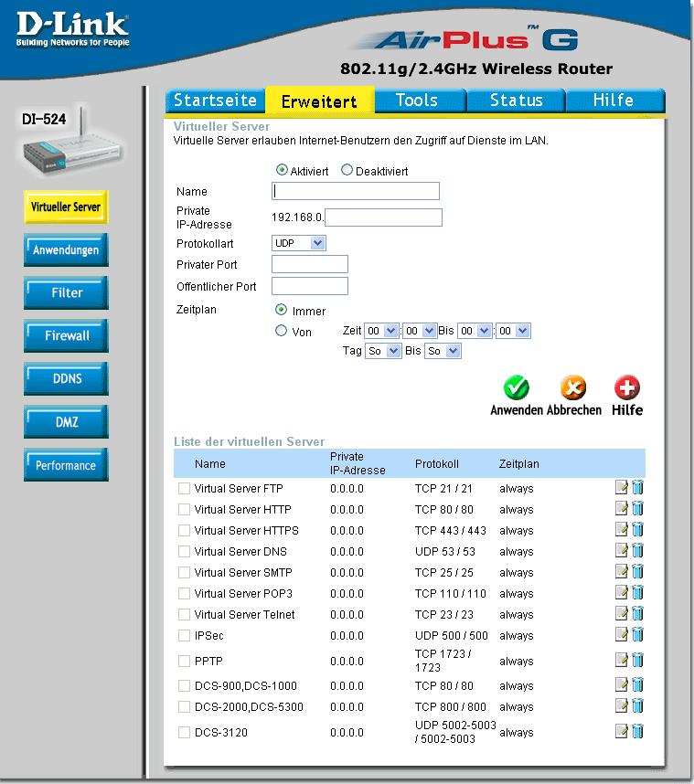Click the Private IP-Adresse input field
This screenshot has width=694, height=784.
click(383, 217)
